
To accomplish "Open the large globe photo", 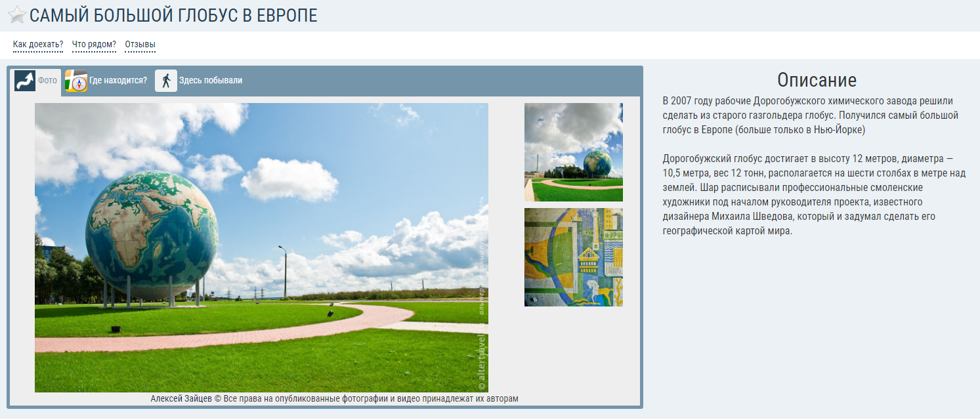I will click(x=261, y=247).
